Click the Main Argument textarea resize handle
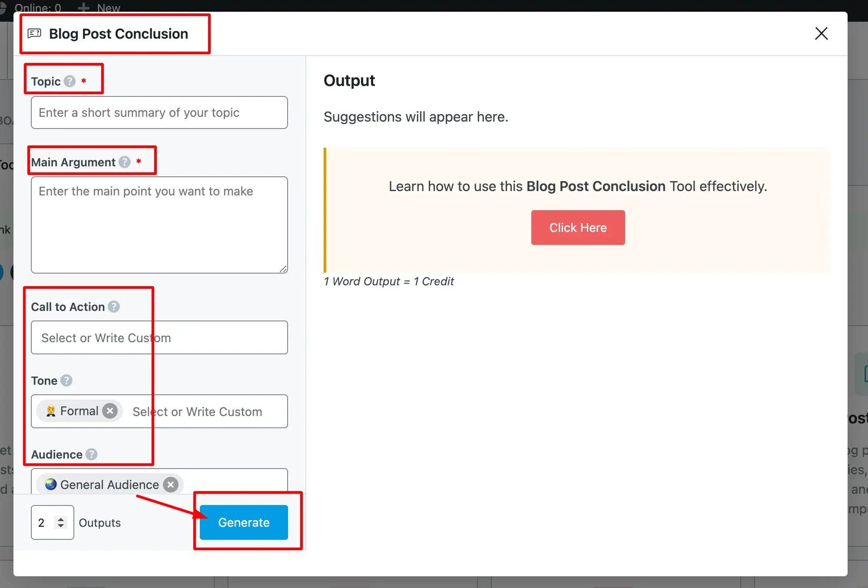This screenshot has width=868, height=588. click(x=283, y=269)
